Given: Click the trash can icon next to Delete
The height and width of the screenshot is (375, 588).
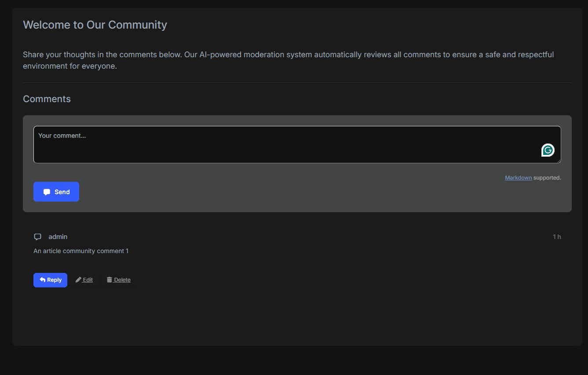Looking at the screenshot, I should (109, 279).
